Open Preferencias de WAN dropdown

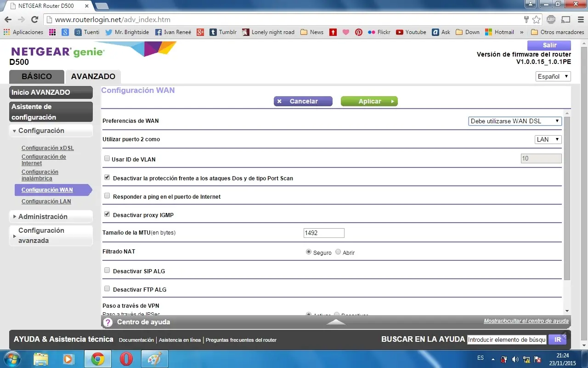point(515,121)
